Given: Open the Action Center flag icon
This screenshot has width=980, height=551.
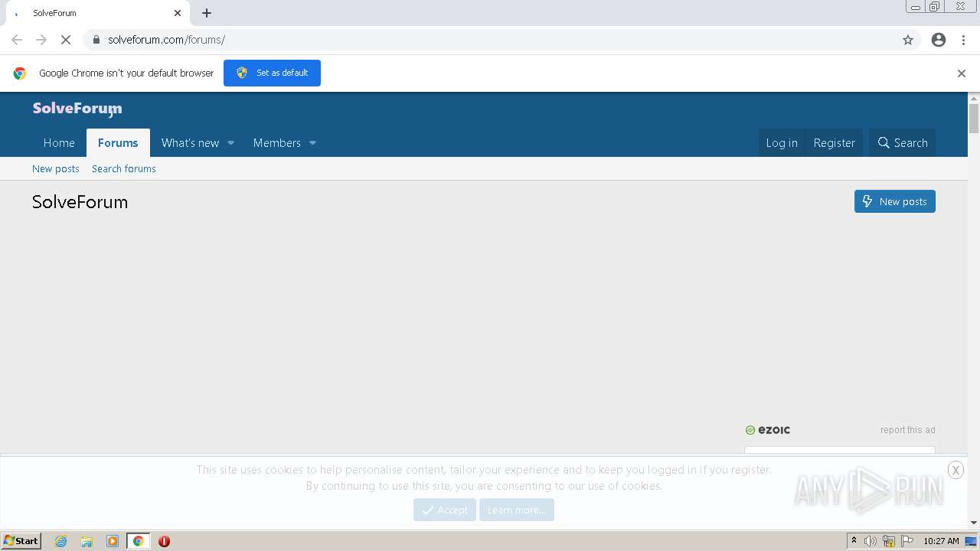Looking at the screenshot, I should (x=907, y=541).
